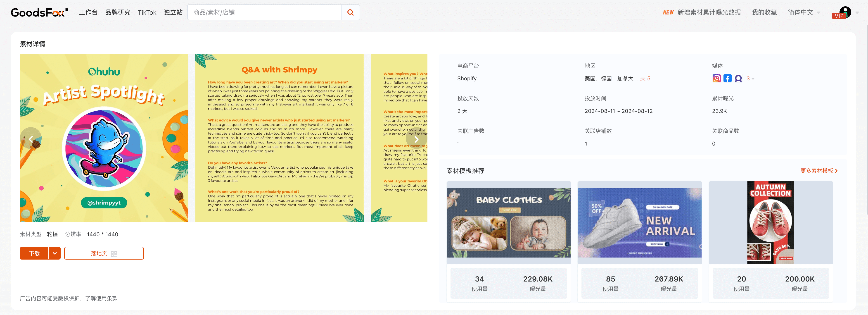Click the date range 2024-08-11 ~ 2024-08-12
868x315 pixels.
[618, 111]
